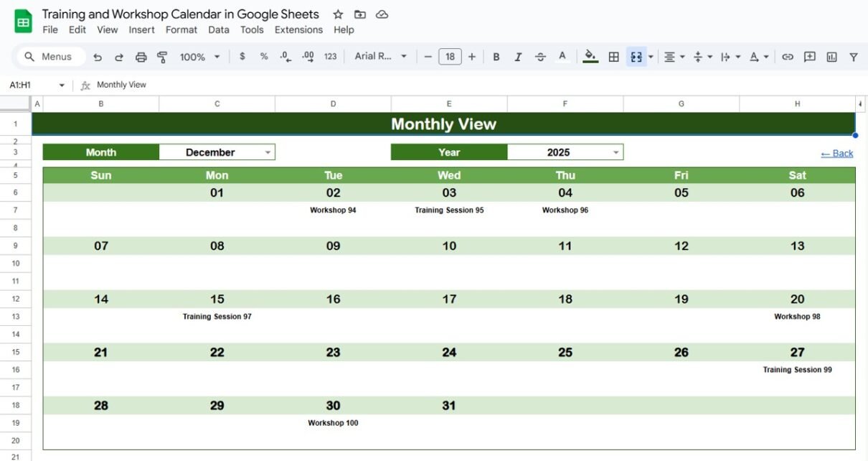Open the 100% zoom dropdown
Image resolution: width=868 pixels, height=461 pixels.
[x=200, y=57]
